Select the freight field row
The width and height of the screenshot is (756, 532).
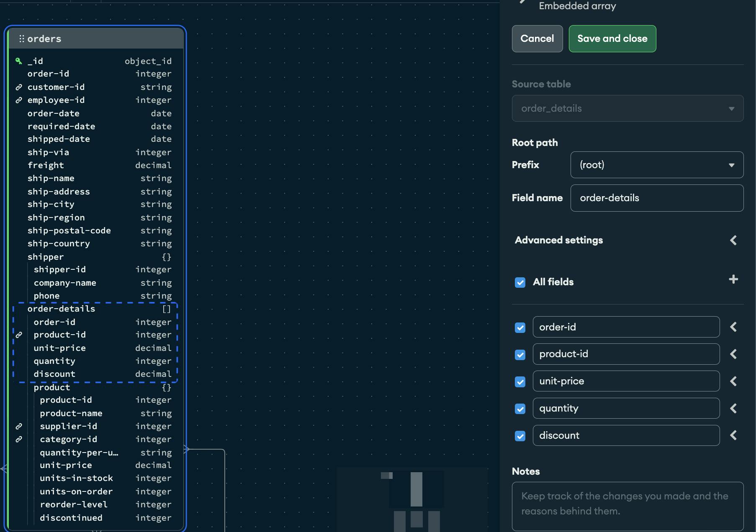(x=96, y=165)
